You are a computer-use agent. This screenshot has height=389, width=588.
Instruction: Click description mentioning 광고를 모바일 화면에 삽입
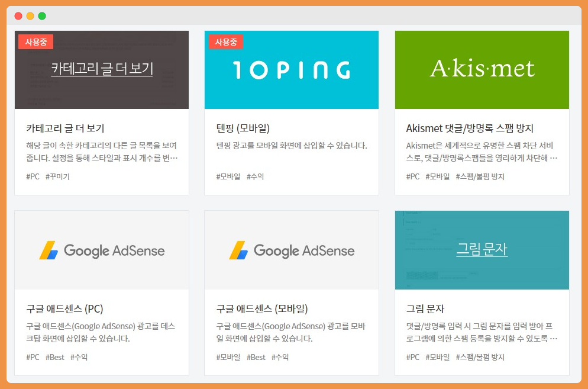click(290, 332)
